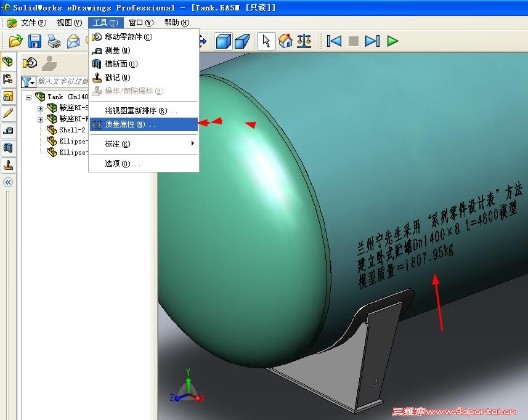Click the Save floppy disk icon
The image size is (528, 420).
[x=35, y=41]
